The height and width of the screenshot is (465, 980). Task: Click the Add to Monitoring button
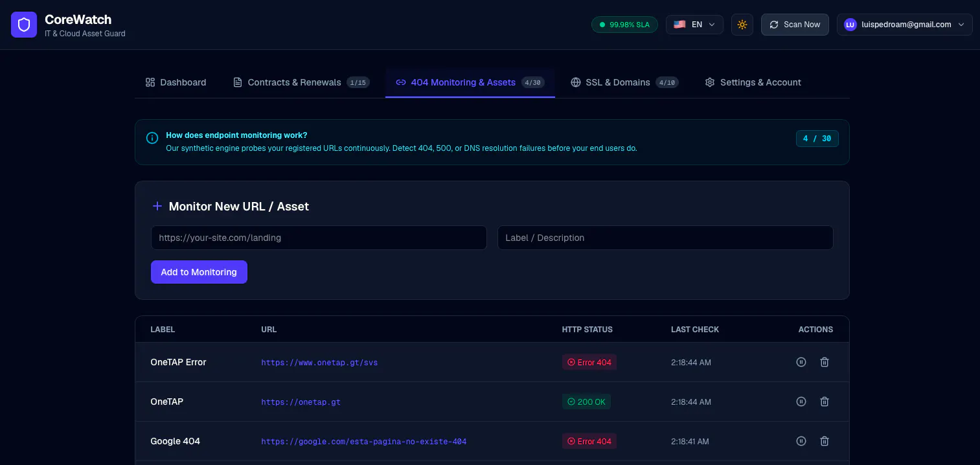click(199, 272)
